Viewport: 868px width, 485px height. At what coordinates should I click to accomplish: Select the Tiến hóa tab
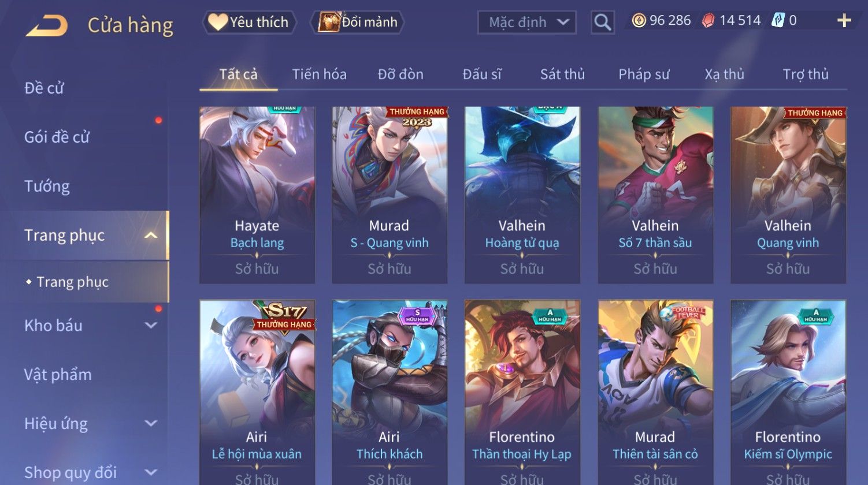pyautogui.click(x=319, y=74)
